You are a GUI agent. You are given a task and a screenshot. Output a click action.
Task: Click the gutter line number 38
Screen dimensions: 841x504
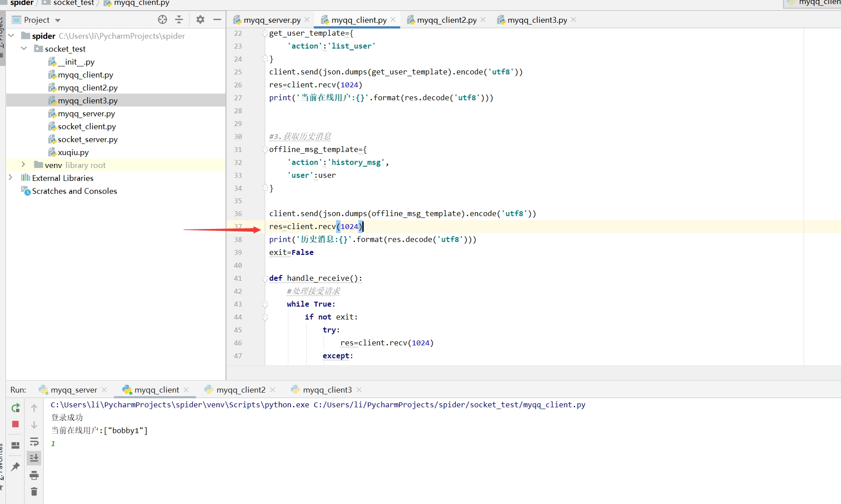point(238,240)
